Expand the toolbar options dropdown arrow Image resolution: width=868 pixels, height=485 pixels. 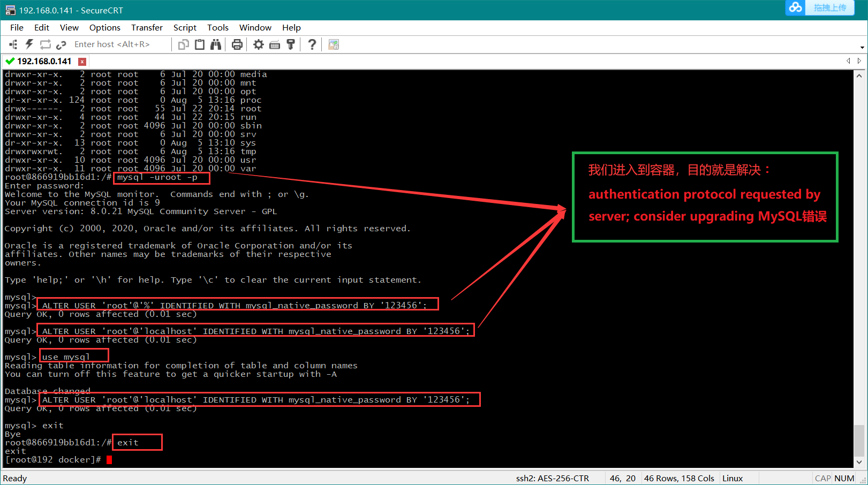click(x=862, y=48)
